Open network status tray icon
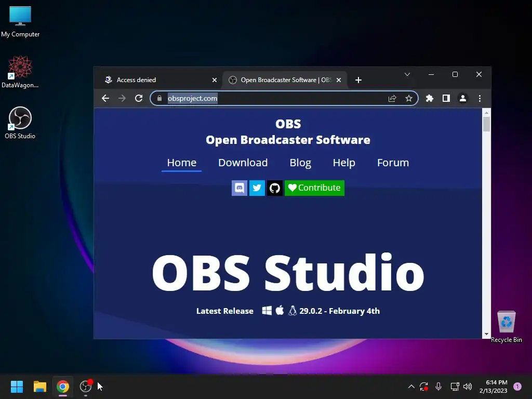 455,387
